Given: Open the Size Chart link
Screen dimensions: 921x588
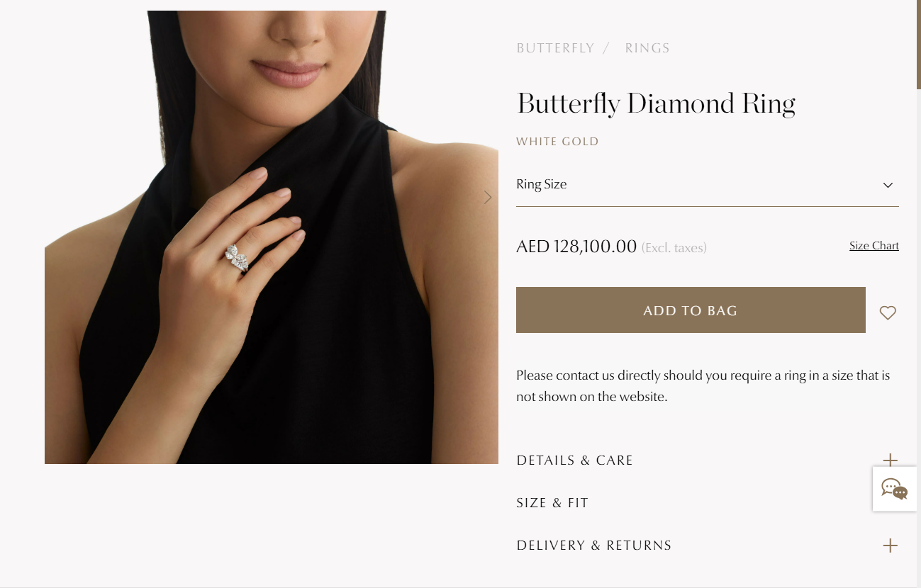Looking at the screenshot, I should click(874, 246).
